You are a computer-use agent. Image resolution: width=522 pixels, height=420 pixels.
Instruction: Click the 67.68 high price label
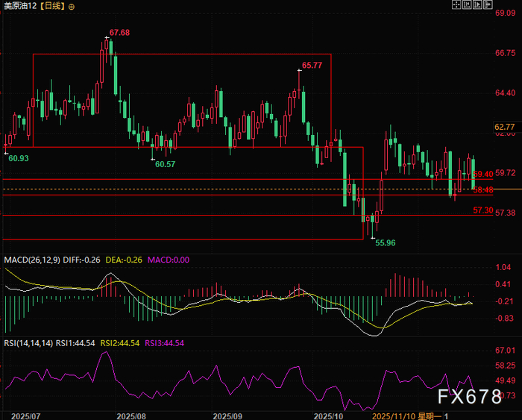point(119,33)
